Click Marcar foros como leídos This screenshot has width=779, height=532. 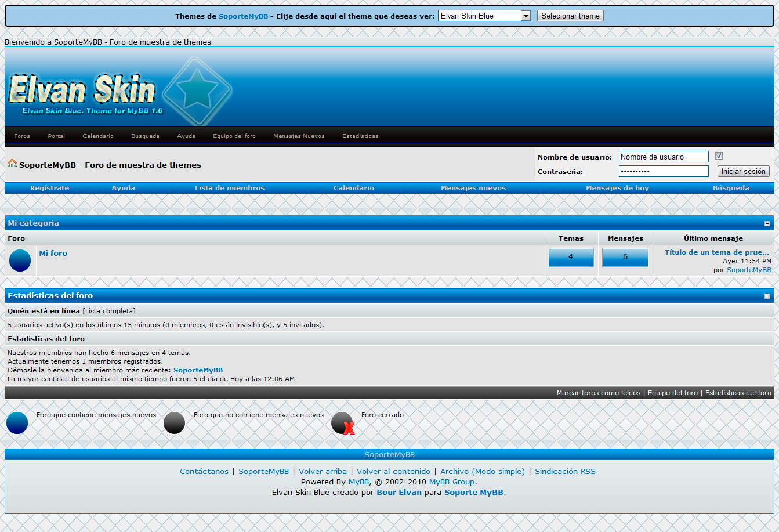click(x=599, y=393)
